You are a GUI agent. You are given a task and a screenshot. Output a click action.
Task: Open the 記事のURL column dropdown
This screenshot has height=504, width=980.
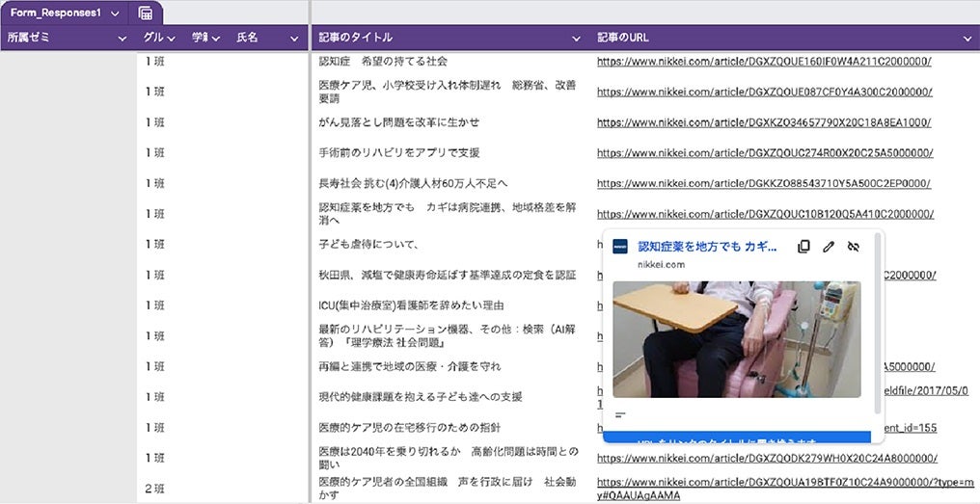pyautogui.click(x=967, y=39)
